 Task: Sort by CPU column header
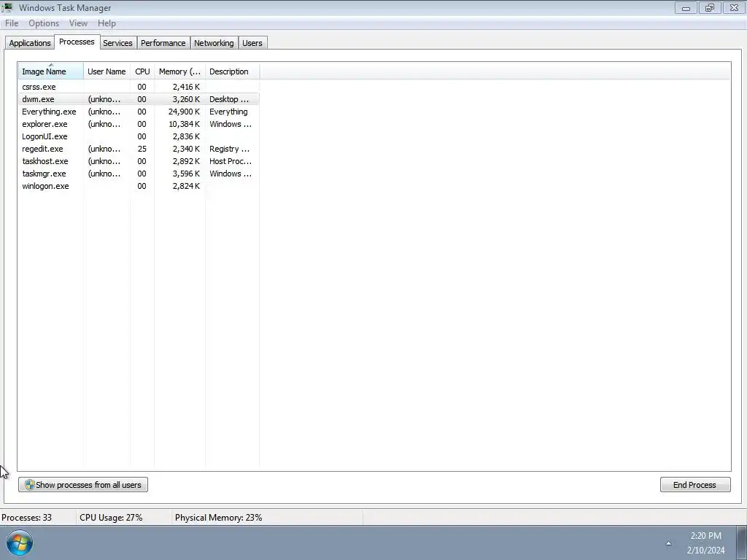[142, 71]
